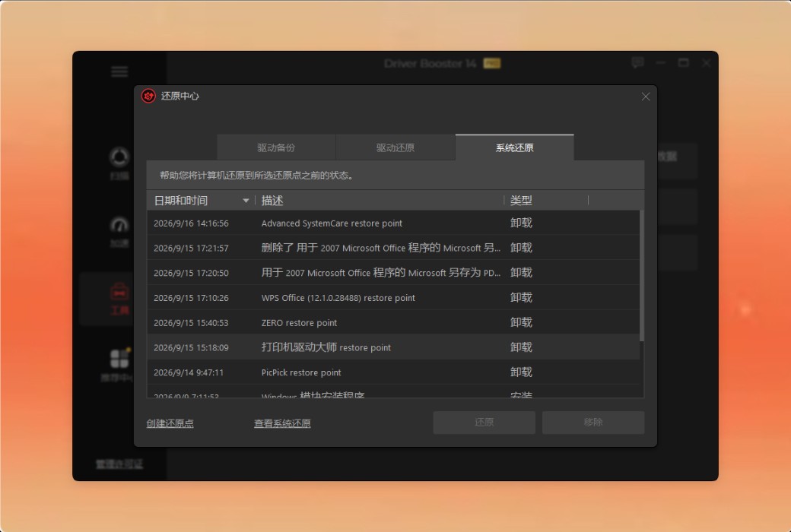The width and height of the screenshot is (791, 532).
Task: Open the 查看系统还原 link
Action: coord(282,423)
